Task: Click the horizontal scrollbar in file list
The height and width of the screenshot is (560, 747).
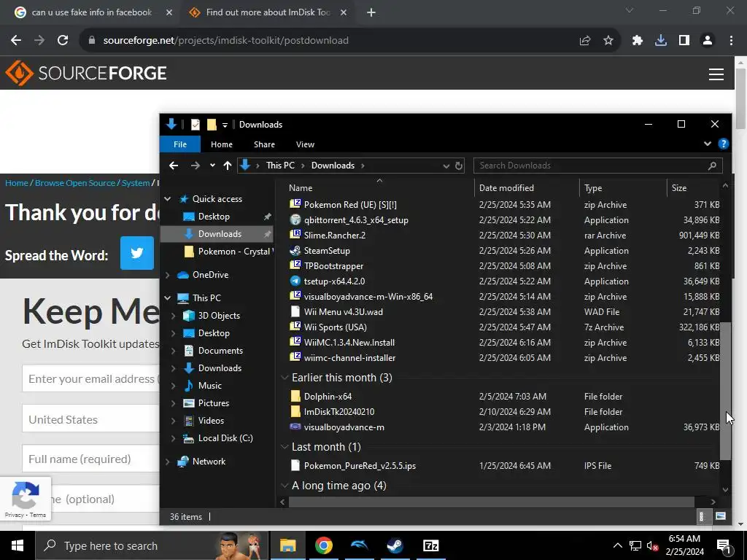Action: point(491,502)
